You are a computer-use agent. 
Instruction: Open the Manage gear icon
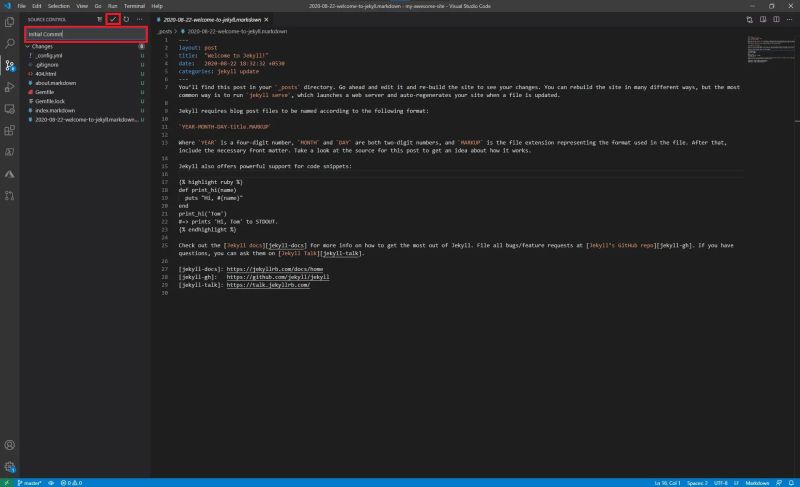point(10,466)
